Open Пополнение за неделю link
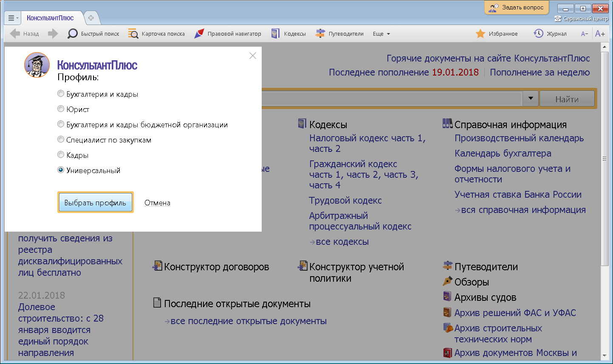Screen dimensions: 613x364 [x=540, y=73]
